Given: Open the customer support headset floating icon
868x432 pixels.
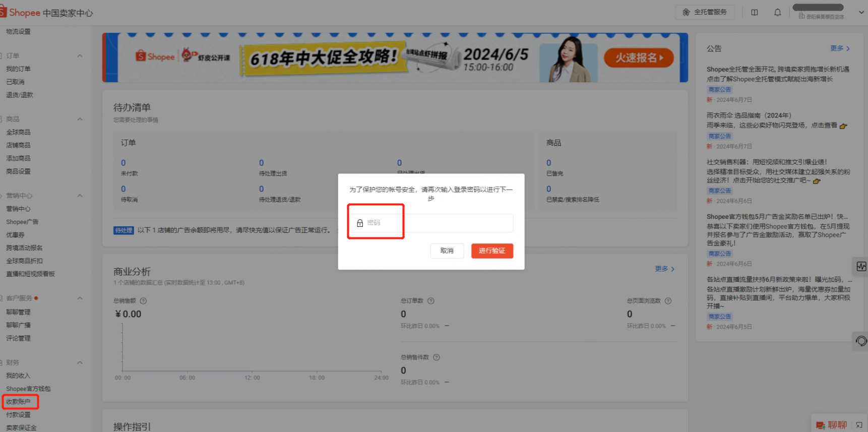Looking at the screenshot, I should [x=861, y=341].
